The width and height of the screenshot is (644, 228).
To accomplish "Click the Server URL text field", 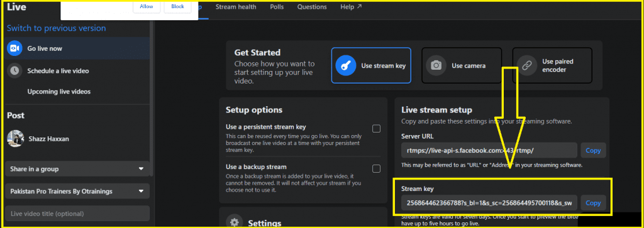I will pyautogui.click(x=489, y=151).
